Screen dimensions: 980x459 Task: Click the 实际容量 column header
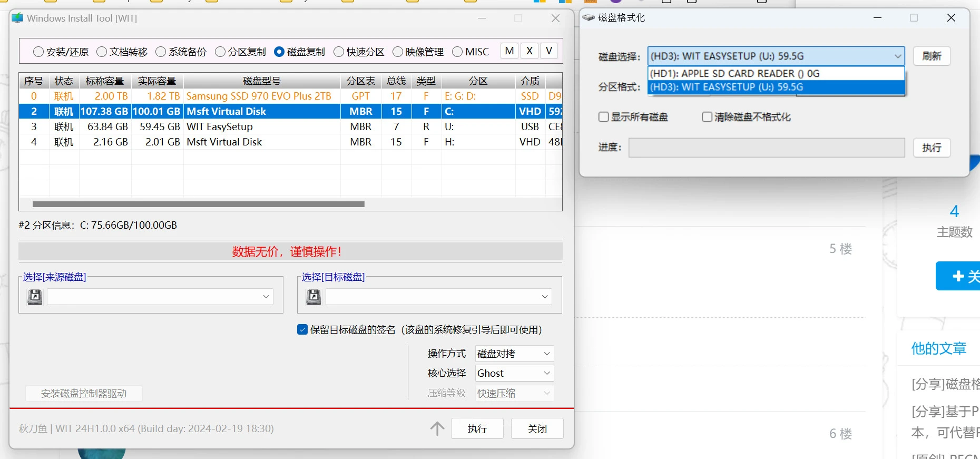[x=157, y=81]
